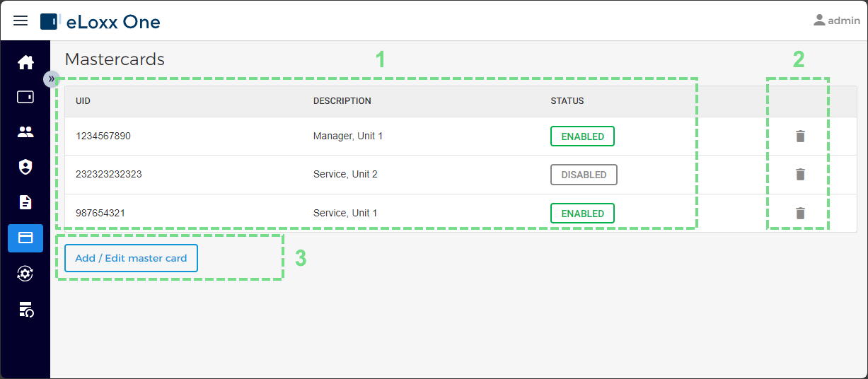Image resolution: width=868 pixels, height=379 pixels.
Task: Open the restore list sidebar icon
Action: [25, 309]
